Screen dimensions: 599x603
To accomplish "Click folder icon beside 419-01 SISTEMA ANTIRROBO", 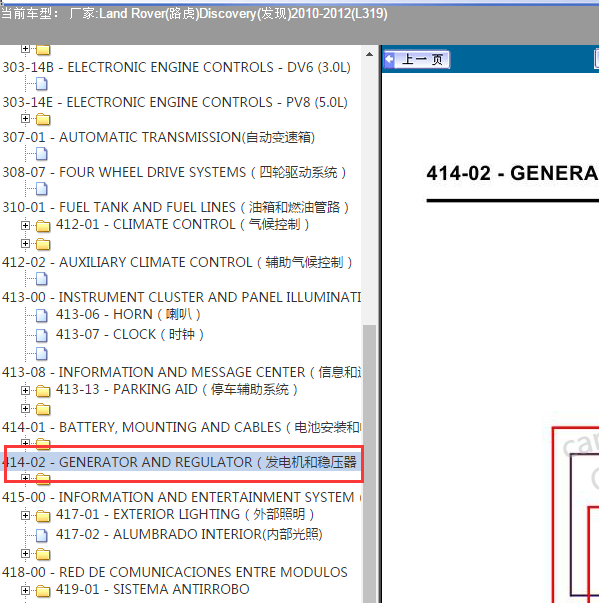I will (43, 591).
